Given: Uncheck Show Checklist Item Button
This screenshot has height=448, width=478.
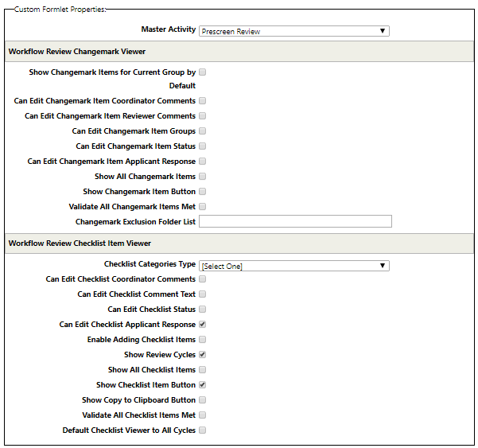Looking at the screenshot, I should [x=203, y=384].
